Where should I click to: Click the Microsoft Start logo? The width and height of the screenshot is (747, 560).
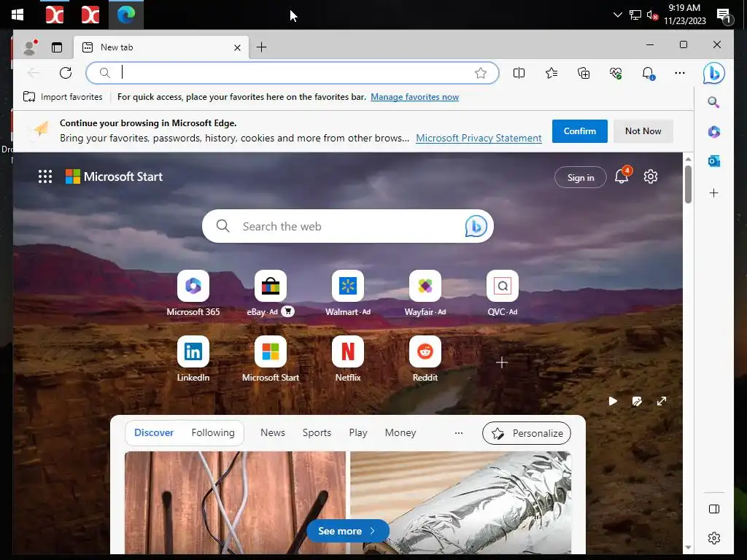click(x=114, y=176)
